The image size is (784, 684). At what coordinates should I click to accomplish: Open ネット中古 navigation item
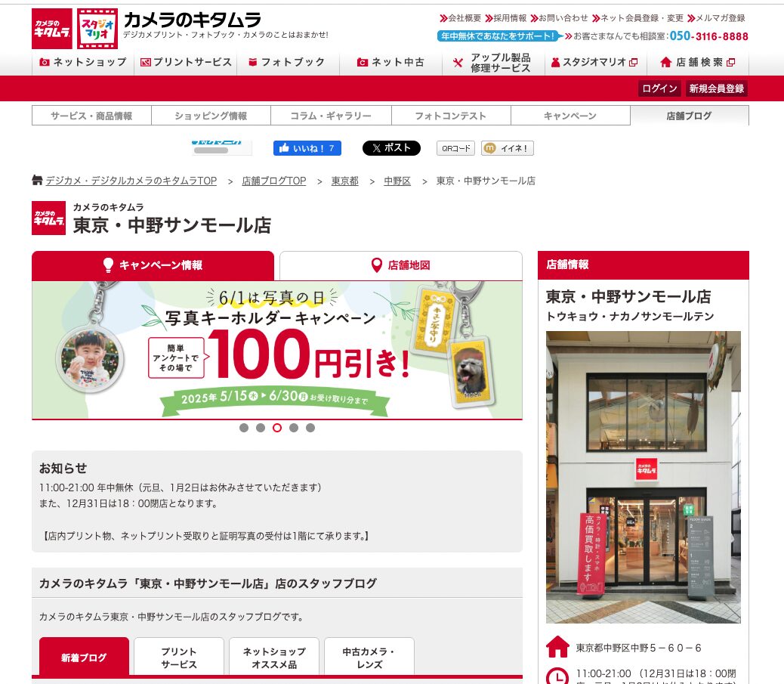click(x=391, y=62)
